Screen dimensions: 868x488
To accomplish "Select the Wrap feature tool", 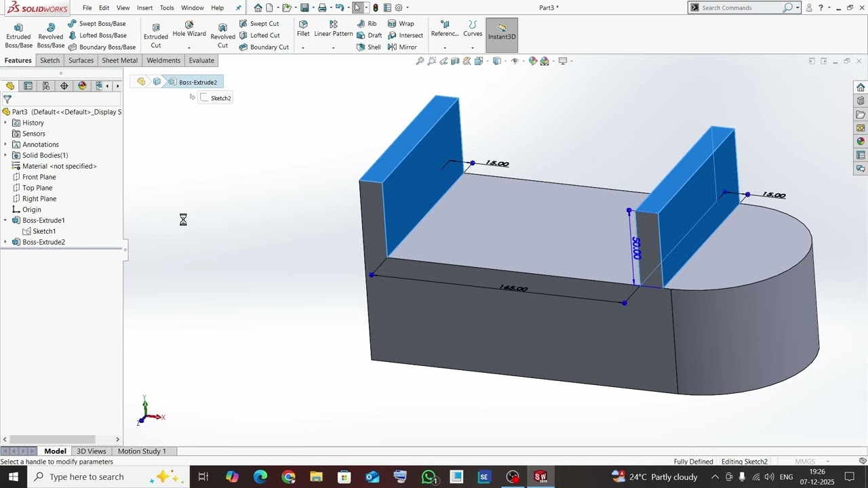I will click(401, 24).
